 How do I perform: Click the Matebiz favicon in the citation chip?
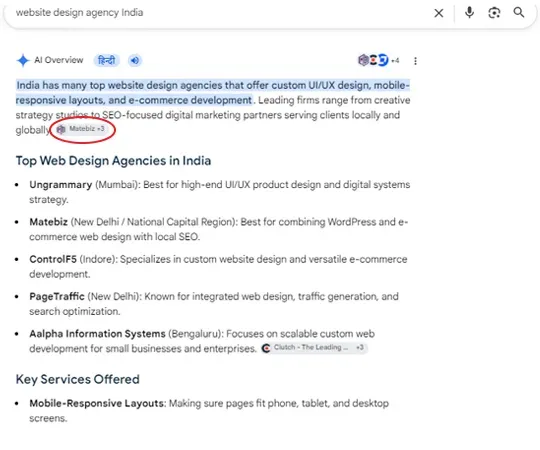61,129
